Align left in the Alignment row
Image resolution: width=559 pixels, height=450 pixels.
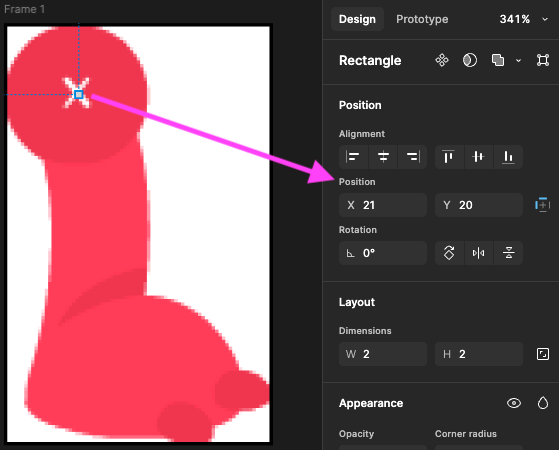point(353,157)
